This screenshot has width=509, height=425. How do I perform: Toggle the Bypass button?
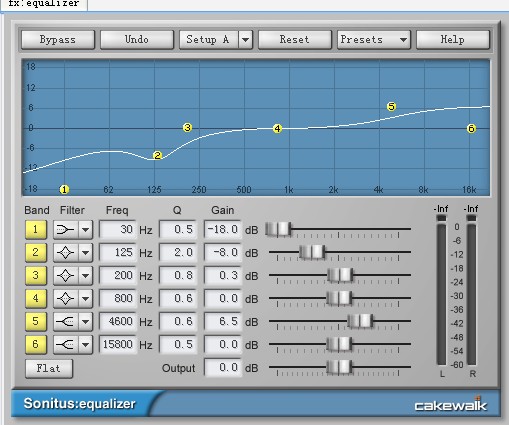[58, 40]
